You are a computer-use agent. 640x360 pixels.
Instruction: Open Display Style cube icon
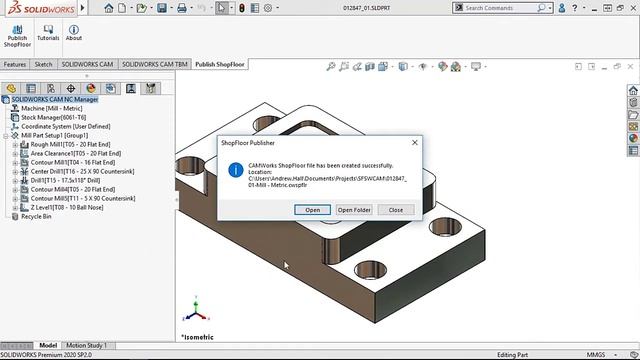tap(403, 66)
